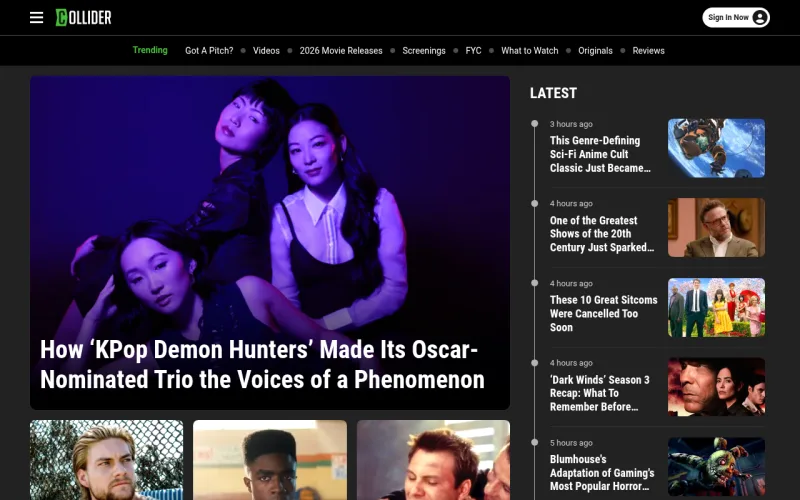Go to Originals page
The height and width of the screenshot is (500, 800).
595,51
